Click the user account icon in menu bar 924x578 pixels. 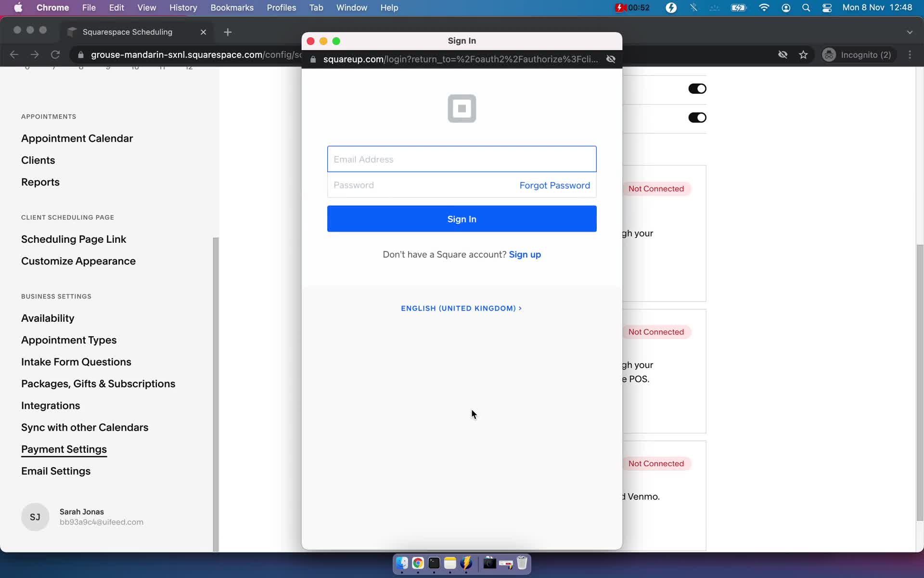point(785,8)
